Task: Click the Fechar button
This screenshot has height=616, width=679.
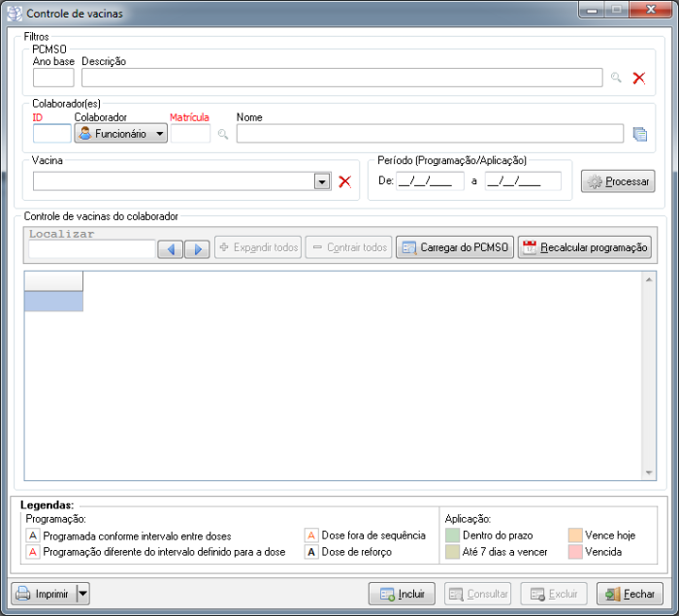Action: click(630, 594)
